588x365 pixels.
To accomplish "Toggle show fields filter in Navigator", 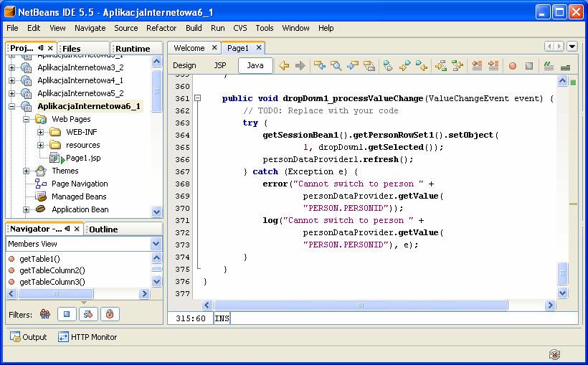I will (x=67, y=314).
